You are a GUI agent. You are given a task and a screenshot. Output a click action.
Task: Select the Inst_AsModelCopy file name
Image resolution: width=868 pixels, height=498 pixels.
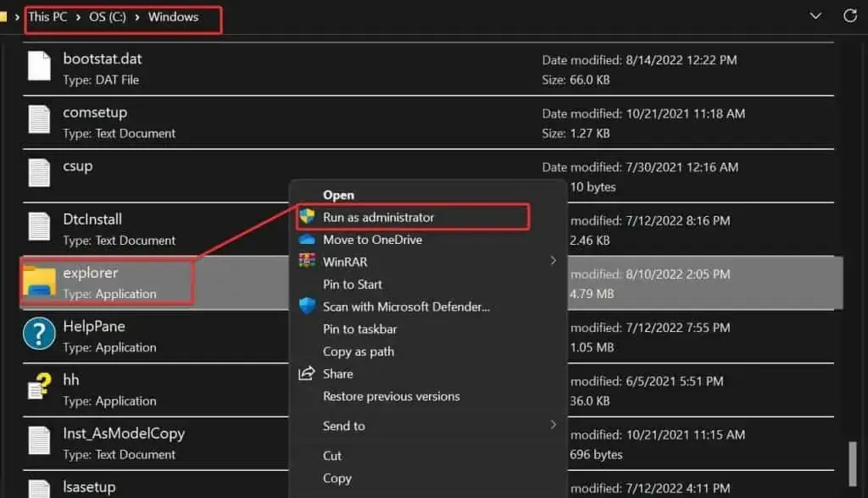coord(124,434)
